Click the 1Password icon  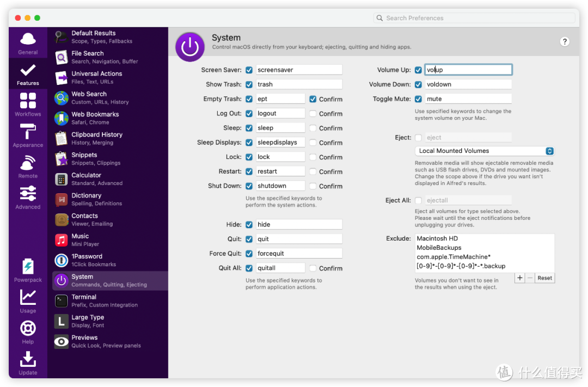61,260
